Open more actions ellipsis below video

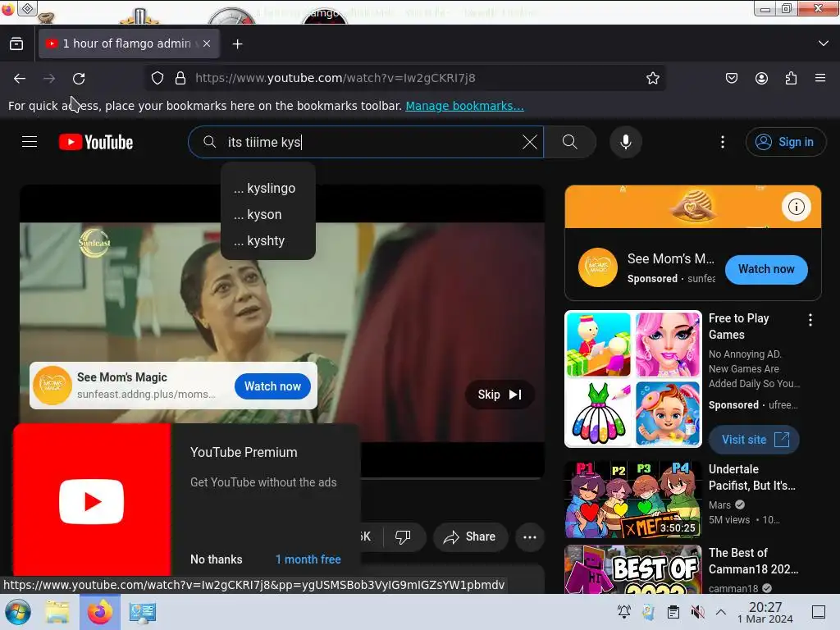click(530, 536)
